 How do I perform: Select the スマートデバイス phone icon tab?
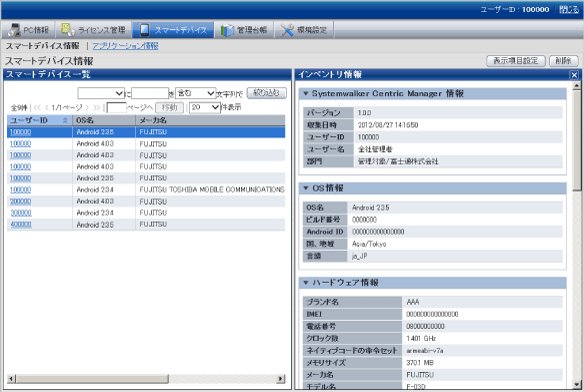(145, 30)
